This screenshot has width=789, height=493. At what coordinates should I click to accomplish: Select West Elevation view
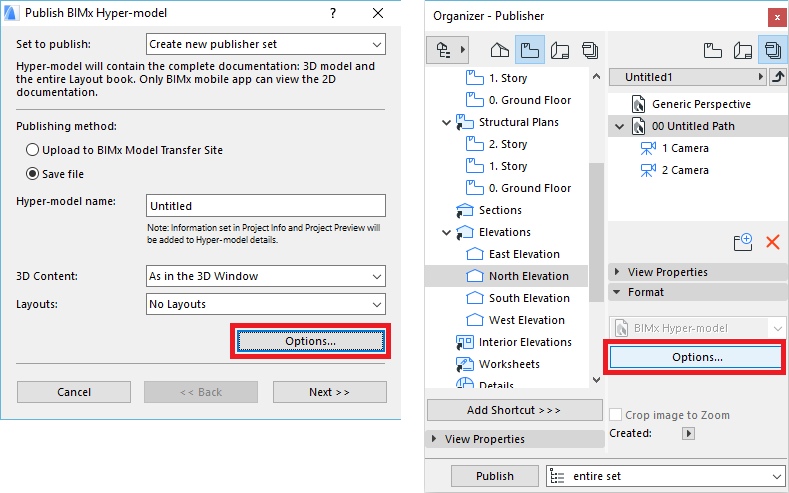coord(527,320)
